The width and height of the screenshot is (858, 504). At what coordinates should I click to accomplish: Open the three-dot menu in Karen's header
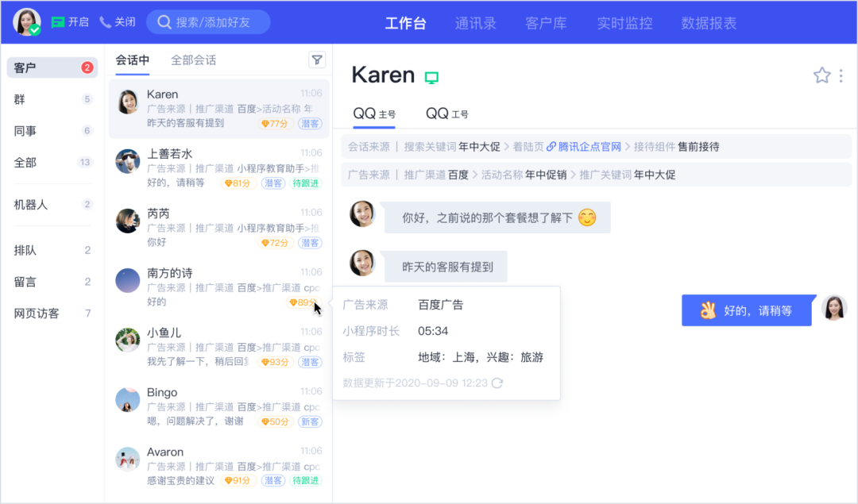(841, 75)
